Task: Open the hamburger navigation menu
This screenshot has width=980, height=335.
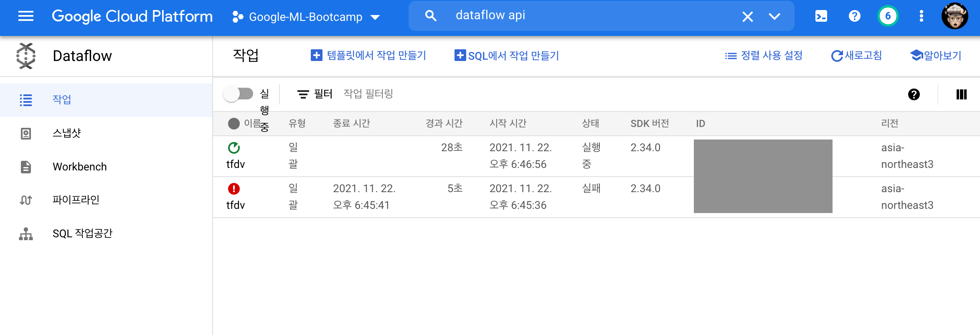Action: [26, 16]
